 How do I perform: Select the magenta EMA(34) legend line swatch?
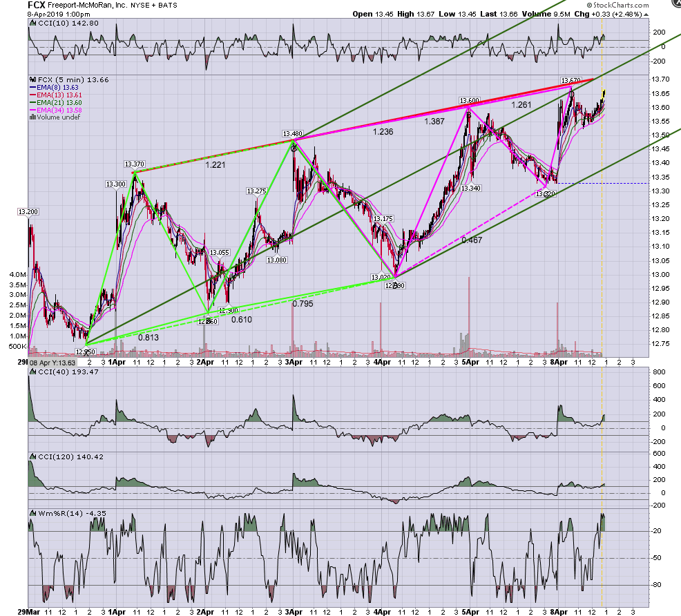33,110
